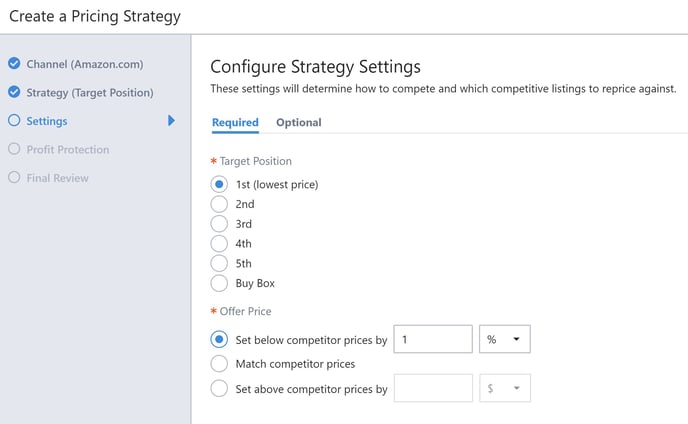688x424 pixels.
Task: Select Match competitor prices option
Action: point(220,364)
